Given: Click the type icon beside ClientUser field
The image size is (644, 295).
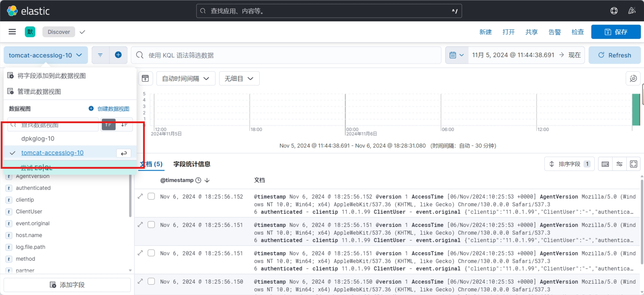Looking at the screenshot, I should point(9,212).
